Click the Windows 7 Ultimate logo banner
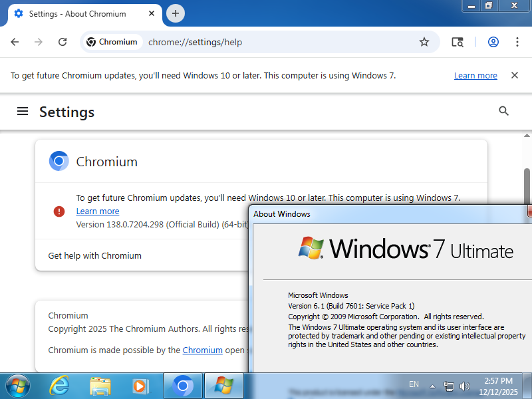The width and height of the screenshot is (532, 399). tap(406, 249)
